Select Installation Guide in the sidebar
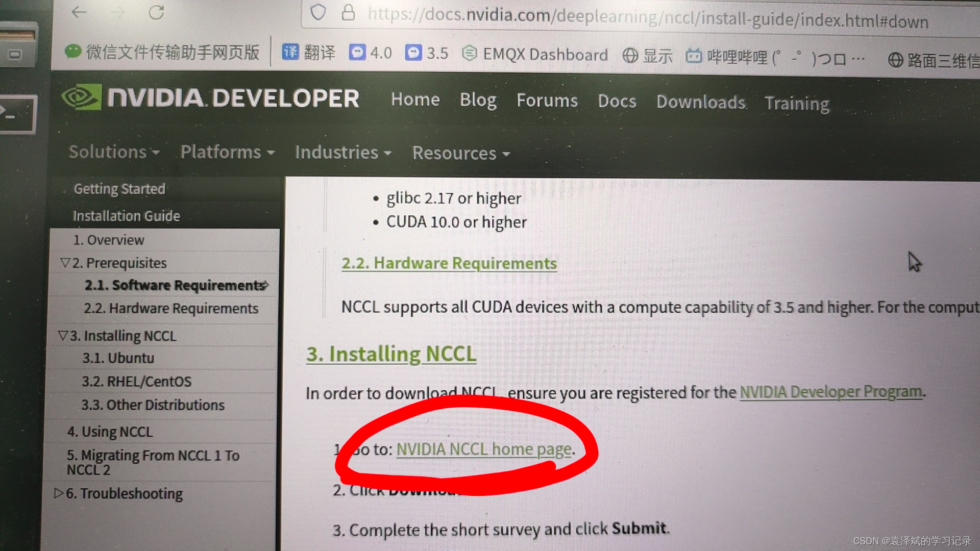 pos(126,216)
